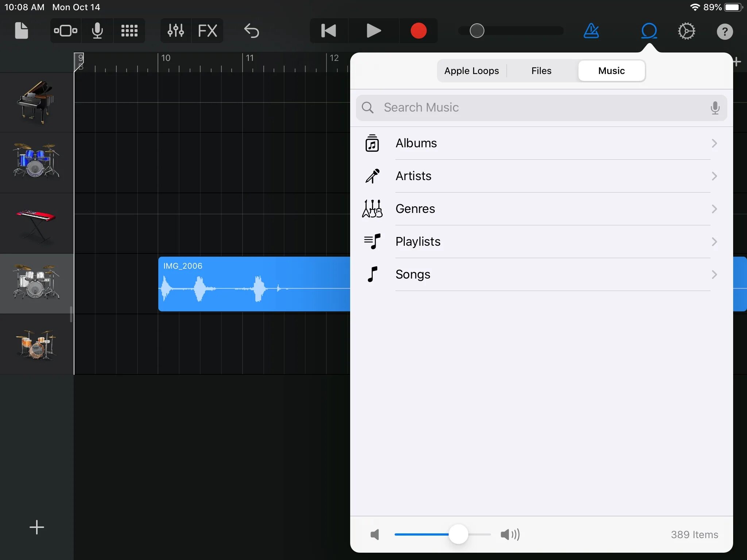747x560 pixels.
Task: Add a new track with plus button
Action: tap(37, 527)
